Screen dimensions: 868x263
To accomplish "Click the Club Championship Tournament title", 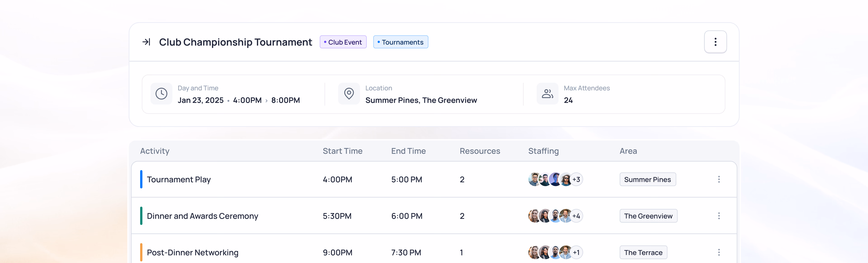I will pyautogui.click(x=236, y=42).
